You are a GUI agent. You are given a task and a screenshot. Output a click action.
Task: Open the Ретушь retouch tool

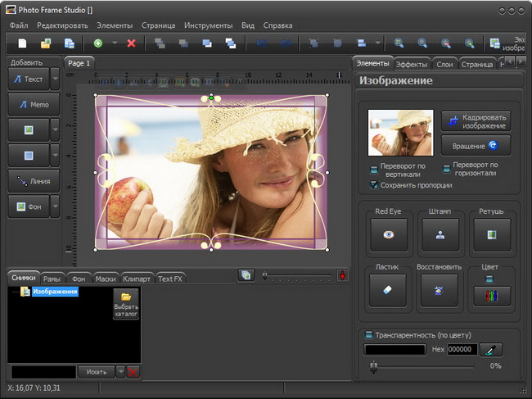click(492, 234)
